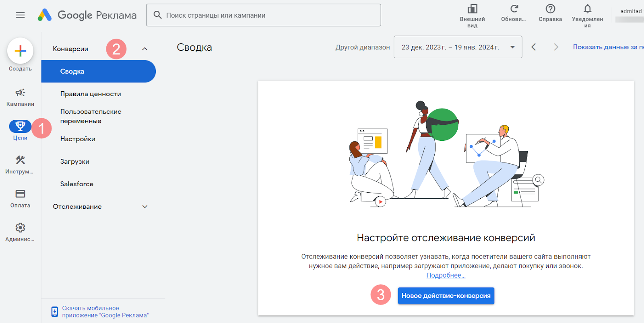Open the Кампании megaphone section
Viewport: 644px width, 323px height.
20,93
